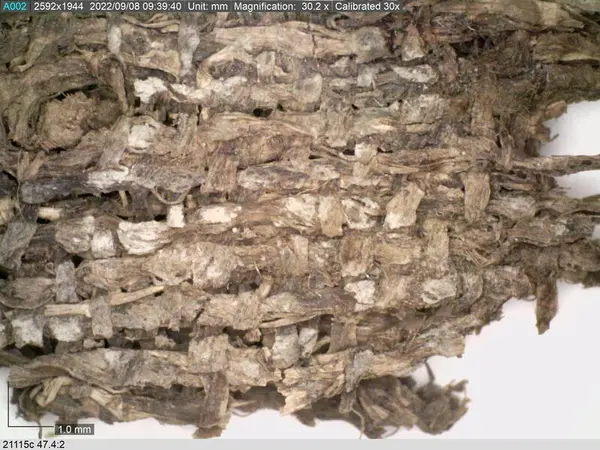Image resolution: width=600 pixels, height=450 pixels.
Task: Click the white gap at right edge
Action: pyautogui.click(x=572, y=128)
